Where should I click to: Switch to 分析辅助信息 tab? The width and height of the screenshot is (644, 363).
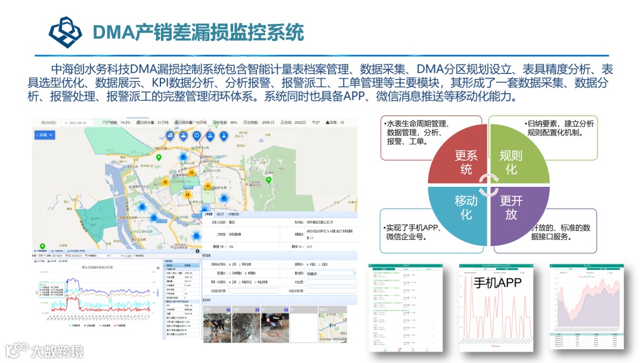coord(233,214)
